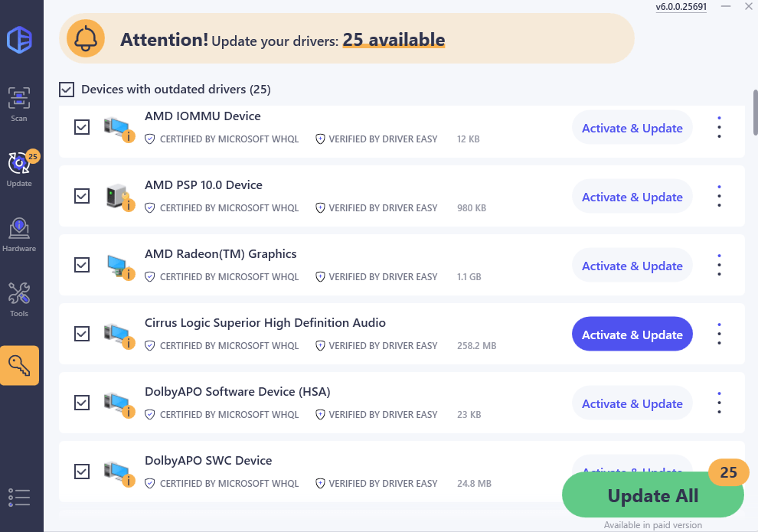The height and width of the screenshot is (532, 758).
Task: Open the Scan section in sidebar
Action: click(x=19, y=103)
